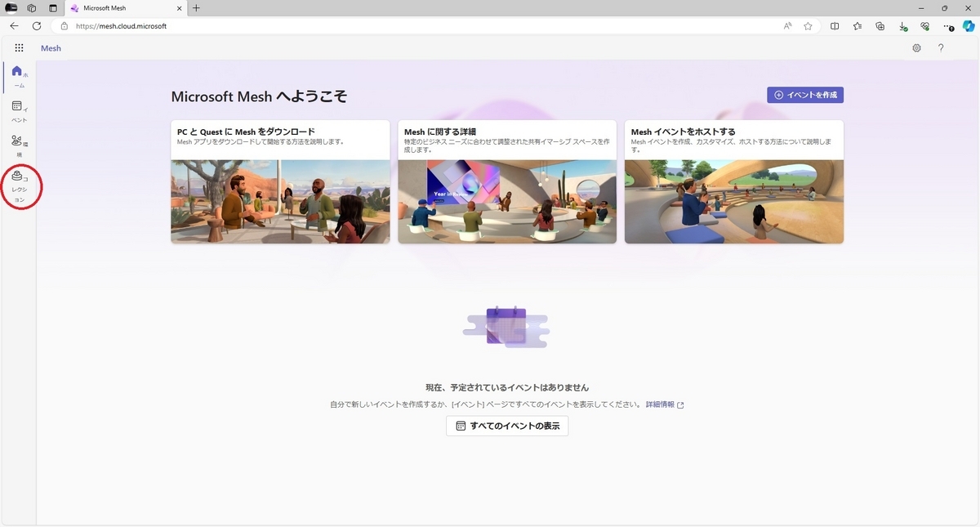Open Browser essentials heart icon
The image size is (980, 527).
coord(924,26)
